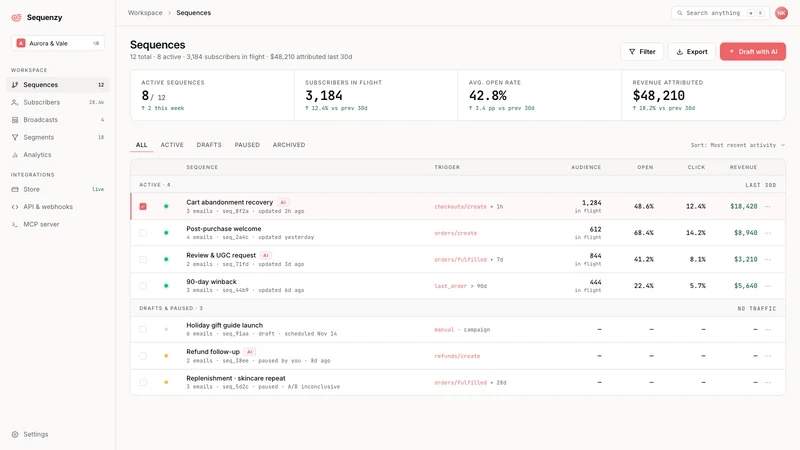This screenshot has height=450, width=800.
Task: Check the Post-purchase welcome checkbox
Action: 143,233
